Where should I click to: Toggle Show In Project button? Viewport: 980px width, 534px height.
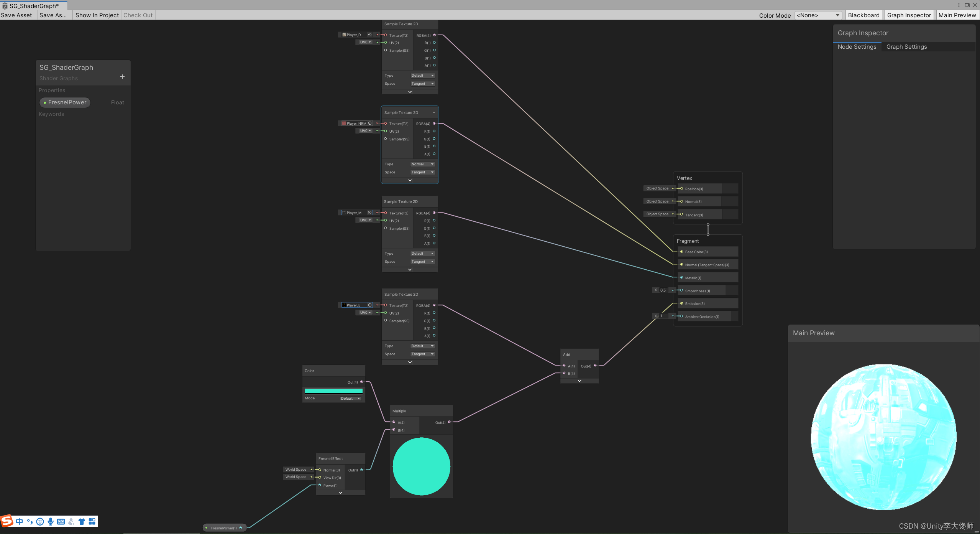pos(97,15)
